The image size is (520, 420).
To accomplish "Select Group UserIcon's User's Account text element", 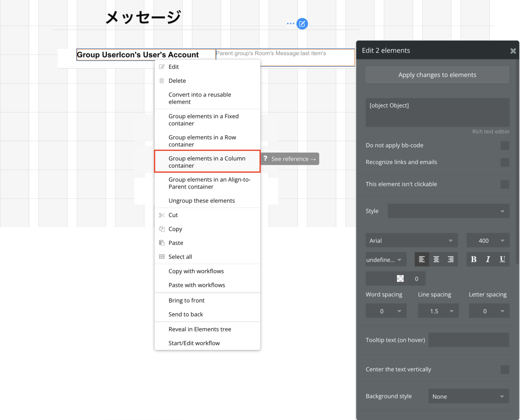I will [146, 55].
